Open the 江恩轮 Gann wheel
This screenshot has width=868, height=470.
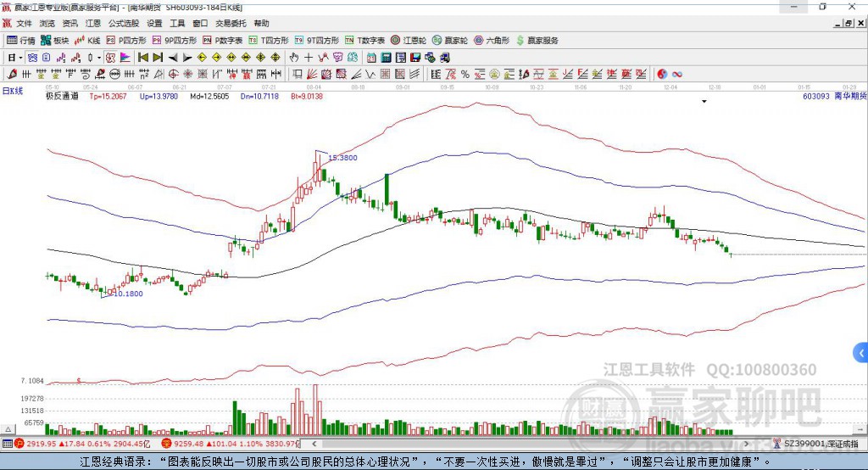click(409, 41)
